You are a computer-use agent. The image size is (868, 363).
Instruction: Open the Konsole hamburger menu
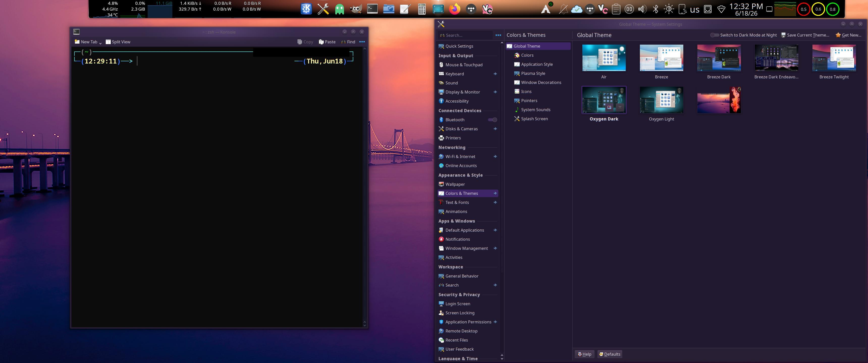(x=362, y=42)
